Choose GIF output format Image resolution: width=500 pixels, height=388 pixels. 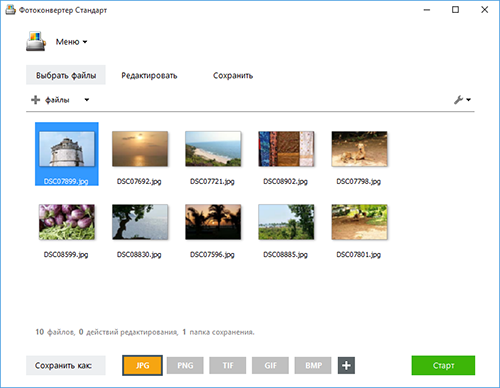[270, 365]
